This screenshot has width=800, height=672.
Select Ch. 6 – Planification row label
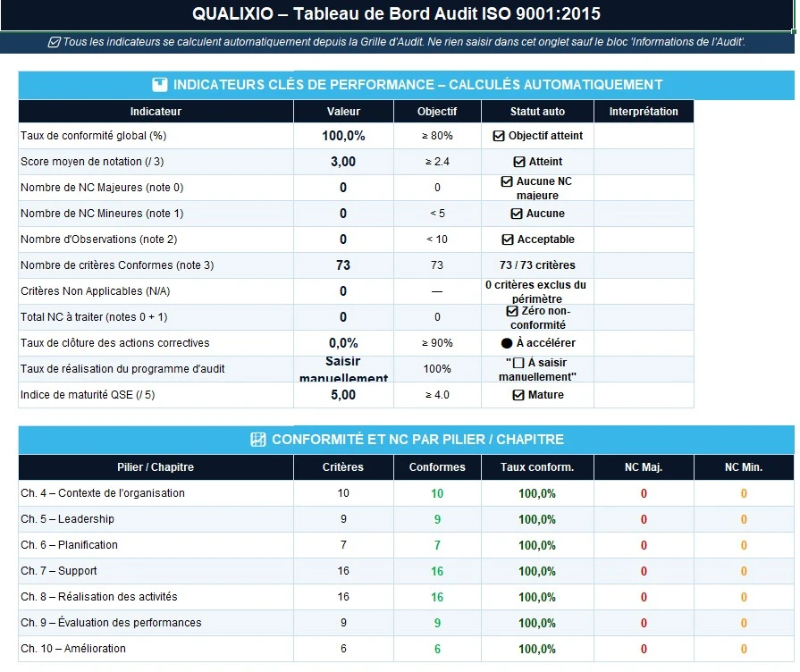(69, 545)
